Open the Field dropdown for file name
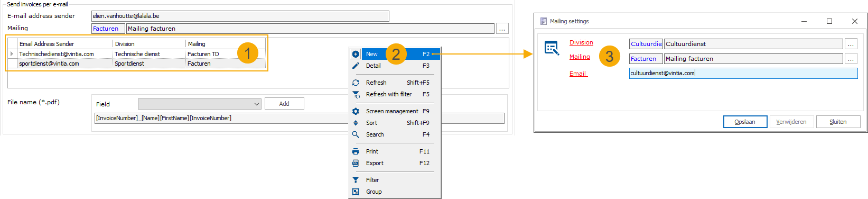 [x=200, y=104]
